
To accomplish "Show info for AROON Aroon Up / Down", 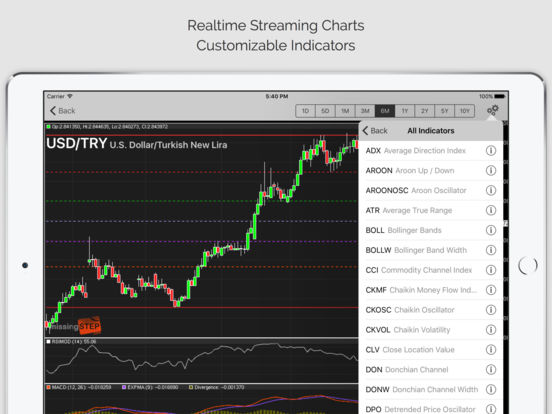I will (x=491, y=171).
